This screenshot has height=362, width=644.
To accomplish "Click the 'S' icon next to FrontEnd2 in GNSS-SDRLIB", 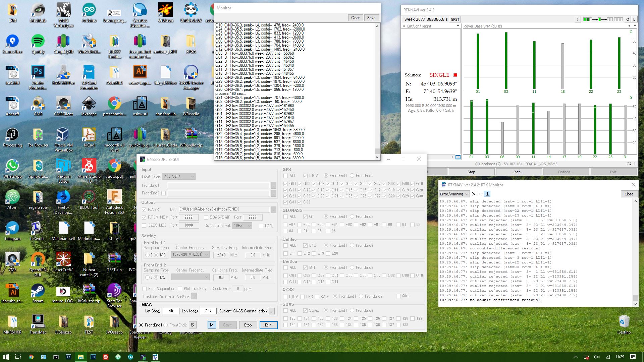I will tap(192, 325).
